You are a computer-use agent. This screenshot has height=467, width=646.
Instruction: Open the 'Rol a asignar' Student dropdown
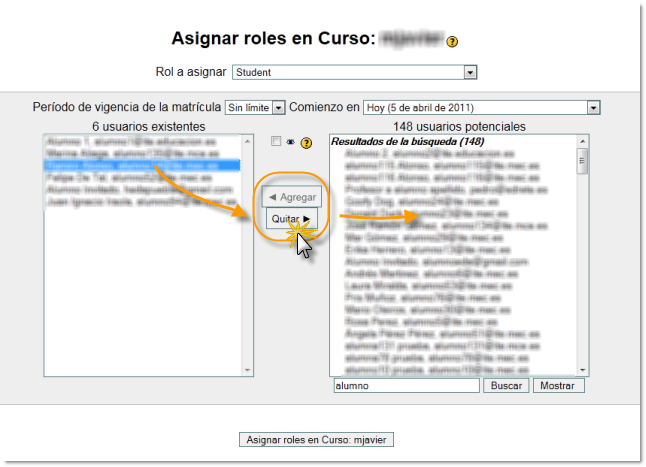tap(354, 72)
